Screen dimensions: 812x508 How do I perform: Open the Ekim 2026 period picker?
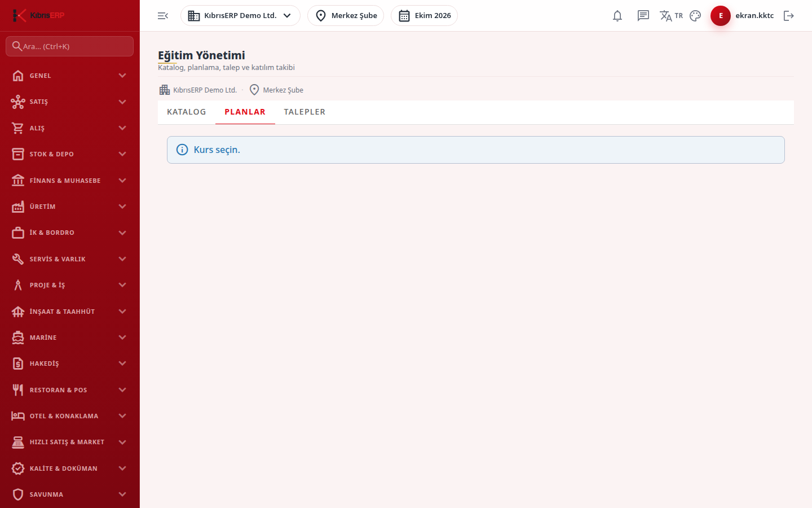(x=424, y=16)
